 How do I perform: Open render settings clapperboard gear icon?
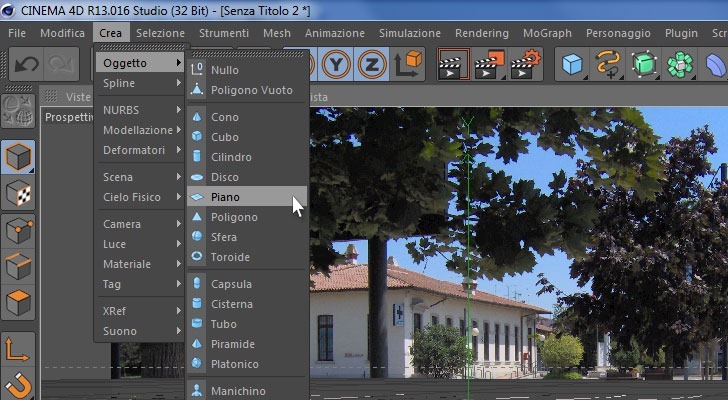coord(525,65)
